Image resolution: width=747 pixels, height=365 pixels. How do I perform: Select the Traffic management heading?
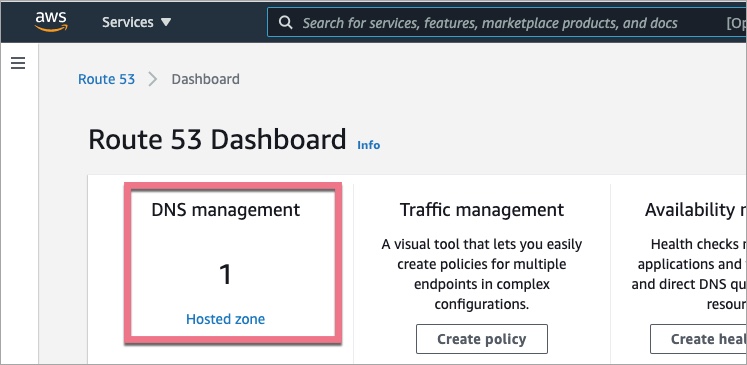click(482, 210)
